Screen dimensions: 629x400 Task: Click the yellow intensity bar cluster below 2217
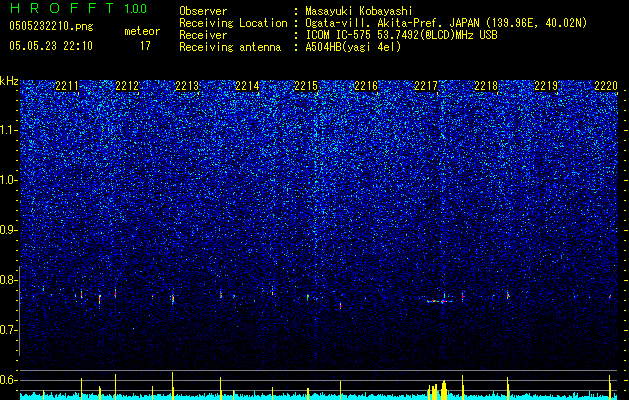pyautogui.click(x=438, y=390)
